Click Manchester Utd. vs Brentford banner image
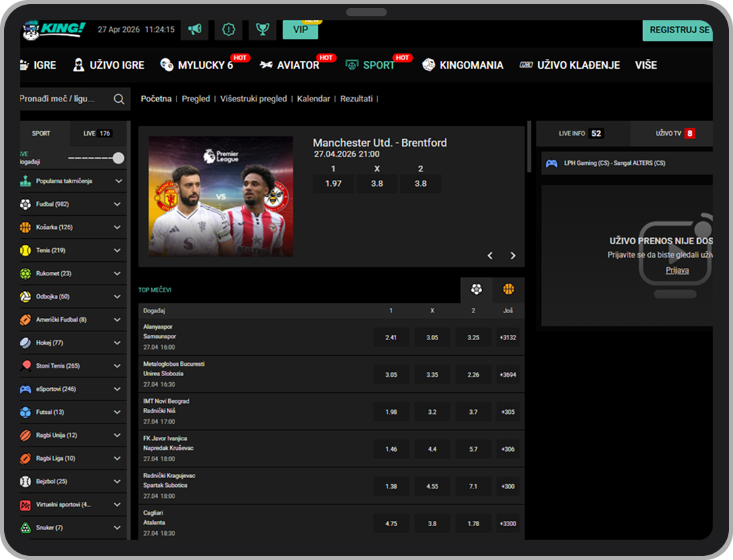The image size is (733, 560). [220, 196]
